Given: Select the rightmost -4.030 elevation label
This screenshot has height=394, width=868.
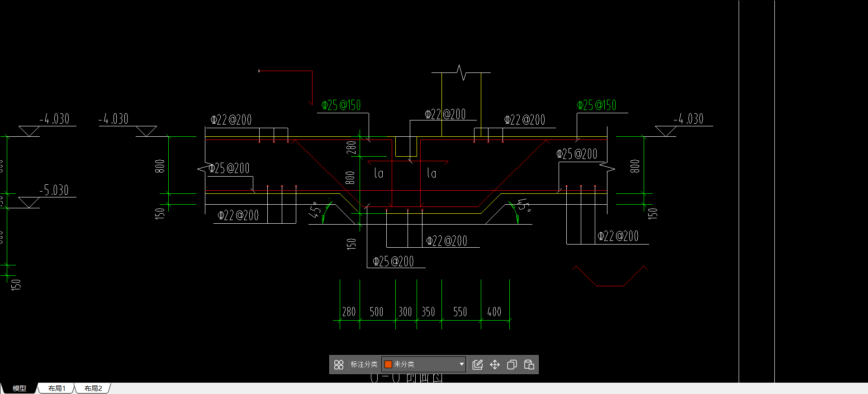Looking at the screenshot, I should tap(688, 119).
